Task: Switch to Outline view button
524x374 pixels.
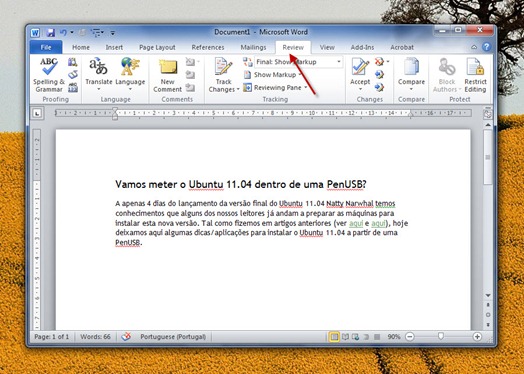Action: pos(366,337)
